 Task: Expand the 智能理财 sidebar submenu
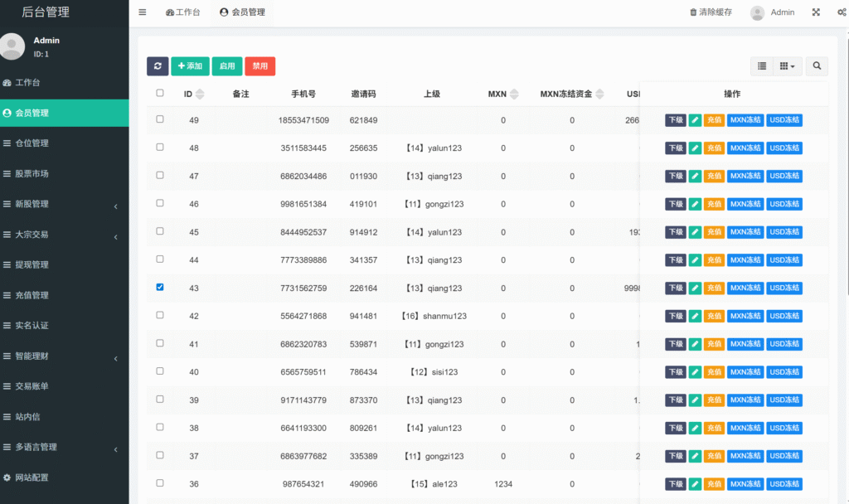[x=65, y=356]
